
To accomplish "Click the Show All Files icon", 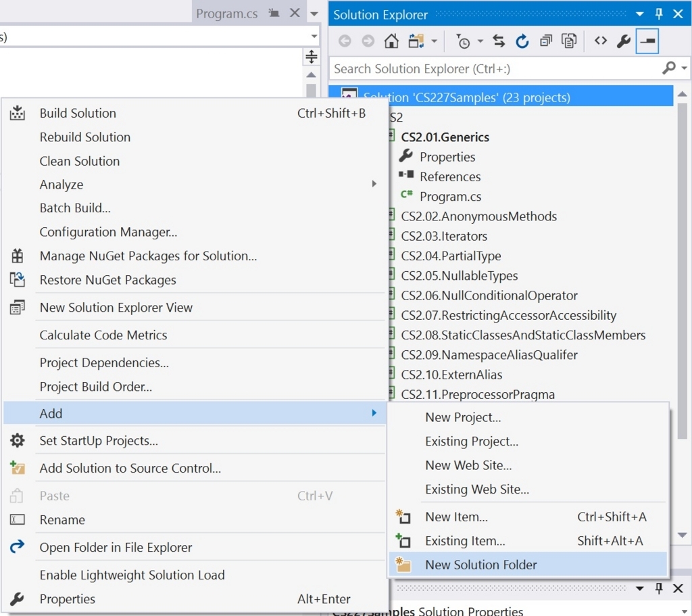I will pyautogui.click(x=569, y=41).
